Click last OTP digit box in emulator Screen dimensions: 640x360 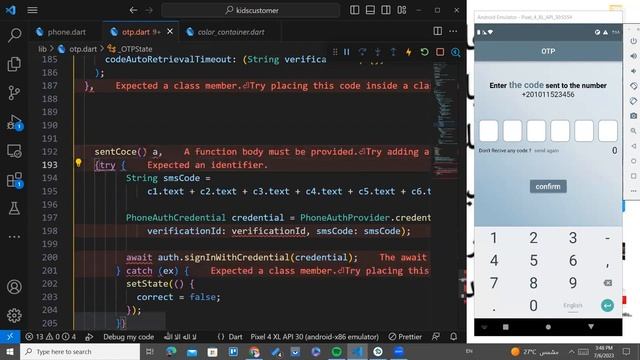tap(608, 131)
